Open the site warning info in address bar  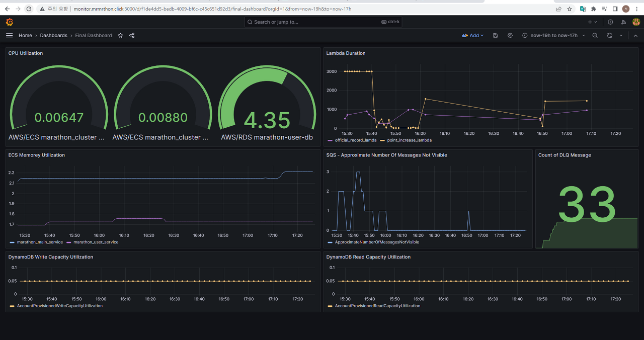coord(54,9)
